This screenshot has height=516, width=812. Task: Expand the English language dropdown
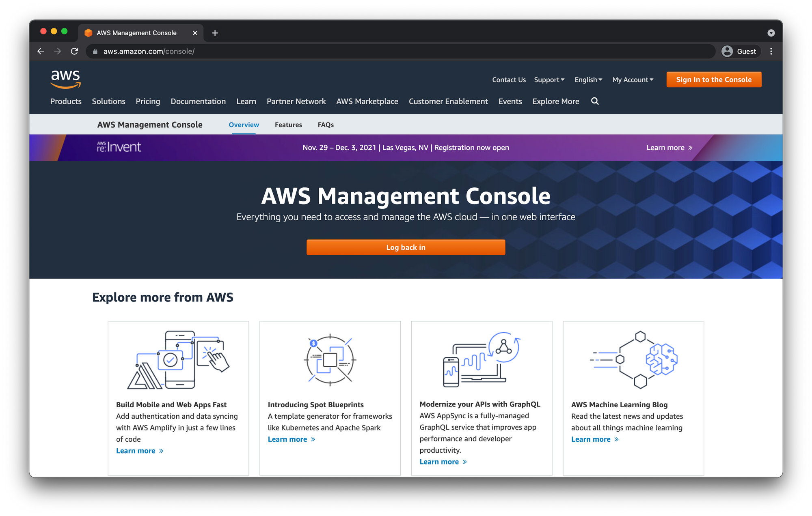point(588,79)
